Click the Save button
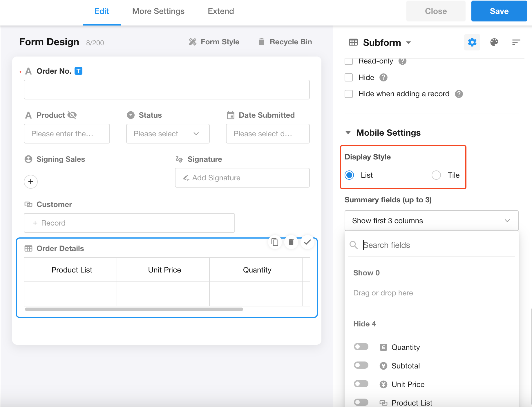This screenshot has width=532, height=407. pos(499,11)
